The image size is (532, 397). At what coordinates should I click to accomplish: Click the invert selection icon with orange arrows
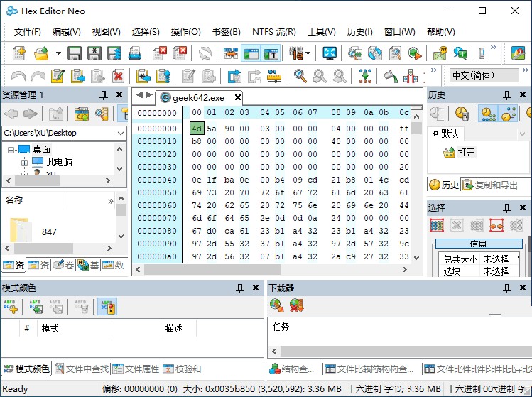click(496, 225)
